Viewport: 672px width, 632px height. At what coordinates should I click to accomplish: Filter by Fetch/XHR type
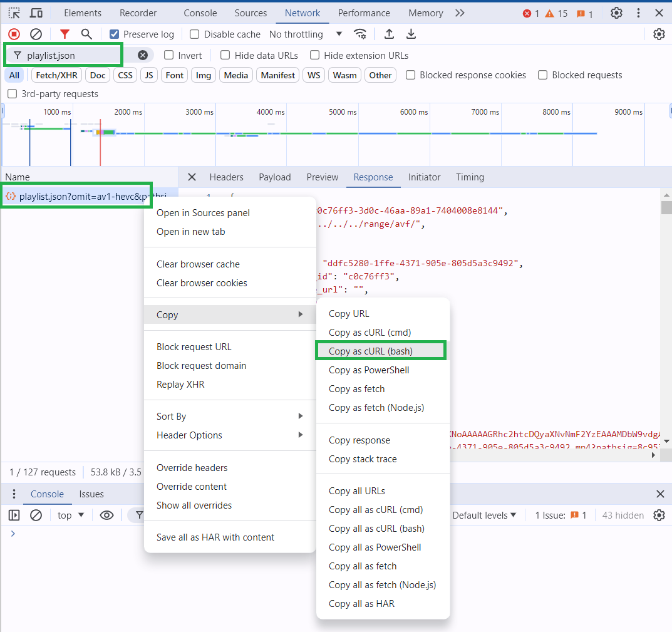point(56,75)
